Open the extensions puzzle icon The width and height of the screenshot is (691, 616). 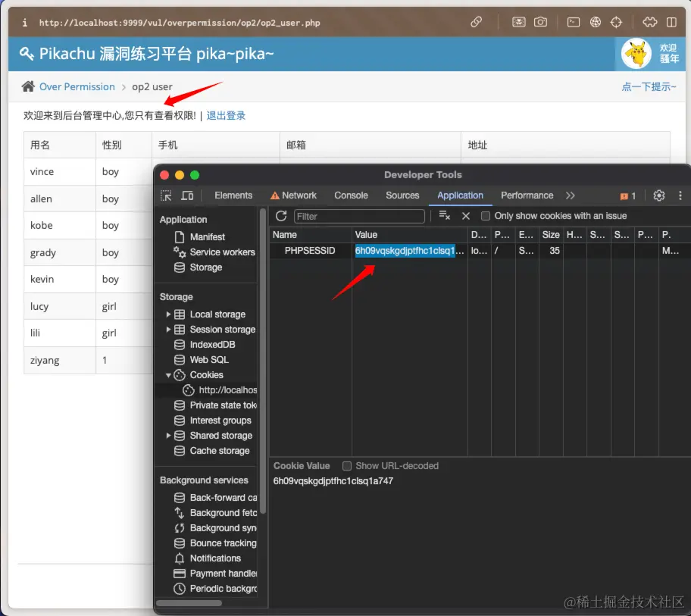650,22
